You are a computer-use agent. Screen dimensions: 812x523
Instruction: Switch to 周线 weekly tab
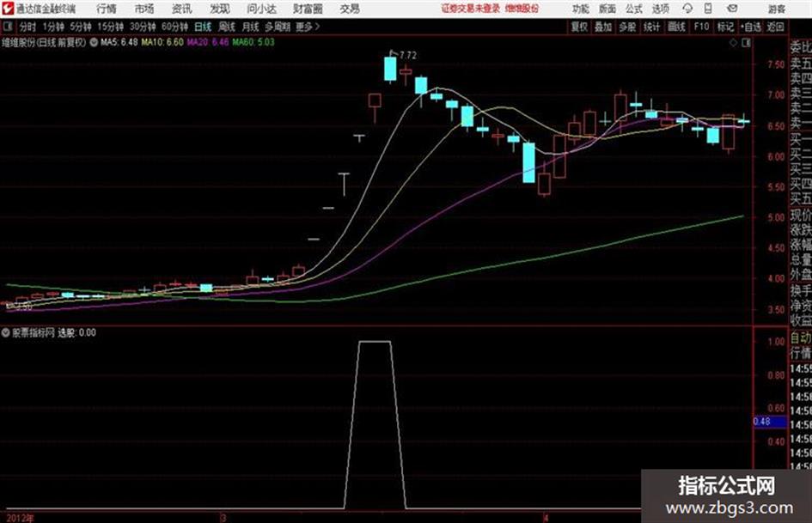[227, 27]
